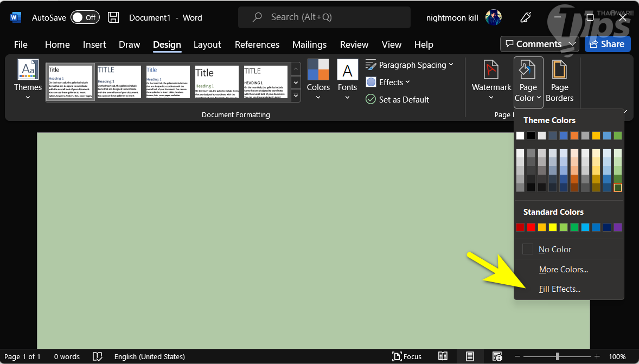
Task: Switch to Web Layout view icon
Action: click(497, 356)
